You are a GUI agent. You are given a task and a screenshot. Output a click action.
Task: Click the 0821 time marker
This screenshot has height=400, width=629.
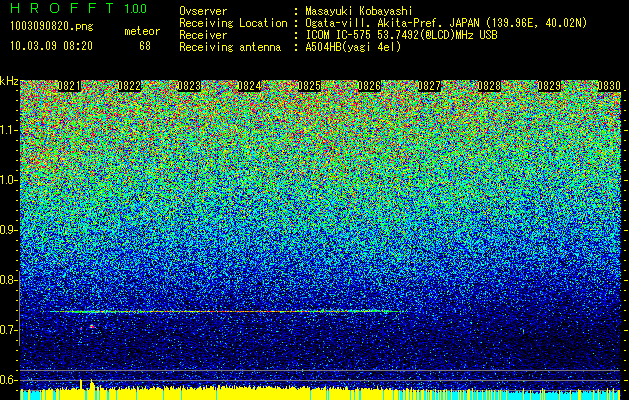(x=69, y=86)
